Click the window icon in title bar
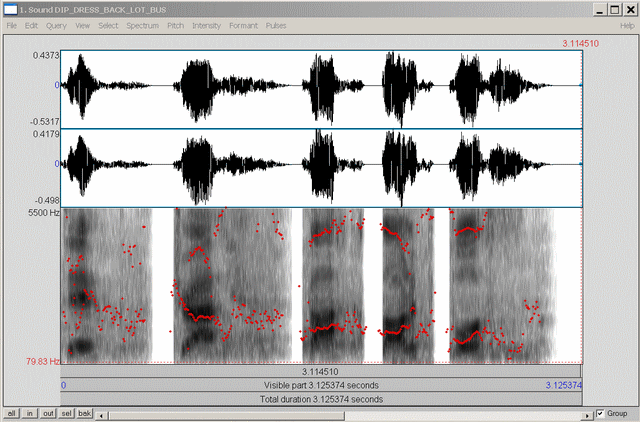640x422 pixels. click(x=10, y=8)
